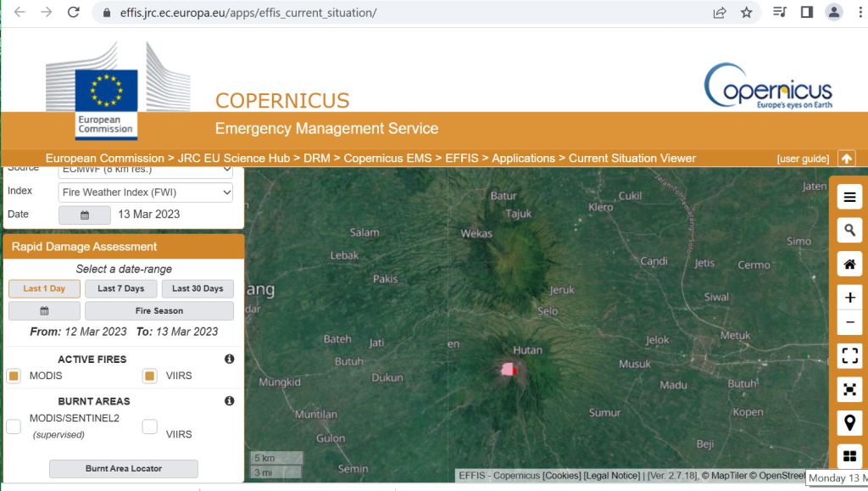
Task: Collapse header with the up arrow
Action: tap(846, 159)
